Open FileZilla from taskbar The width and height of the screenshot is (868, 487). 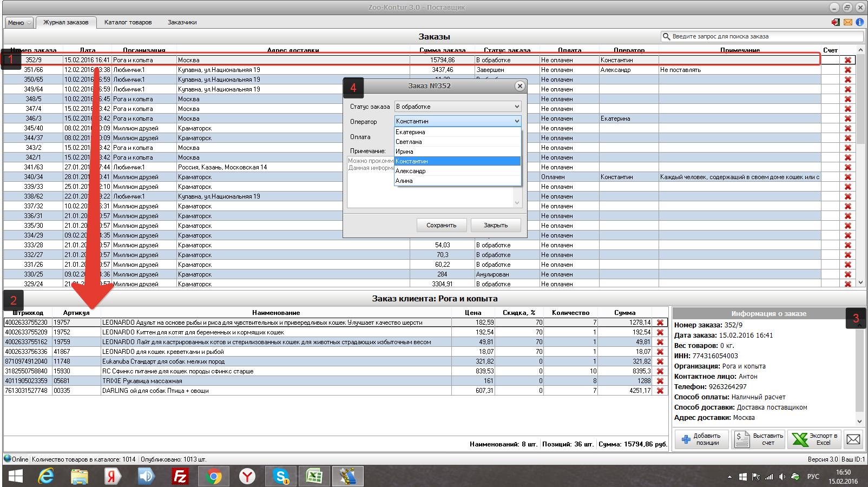[x=180, y=476]
